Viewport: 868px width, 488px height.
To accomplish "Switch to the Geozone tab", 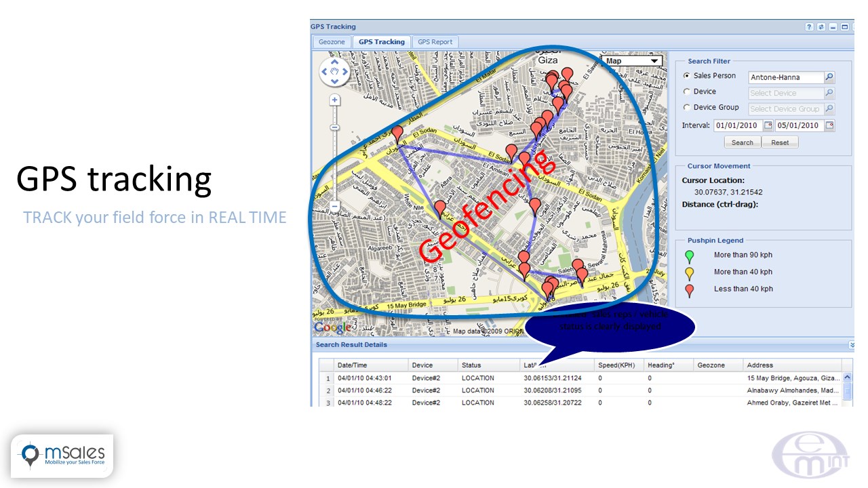I will coord(332,42).
